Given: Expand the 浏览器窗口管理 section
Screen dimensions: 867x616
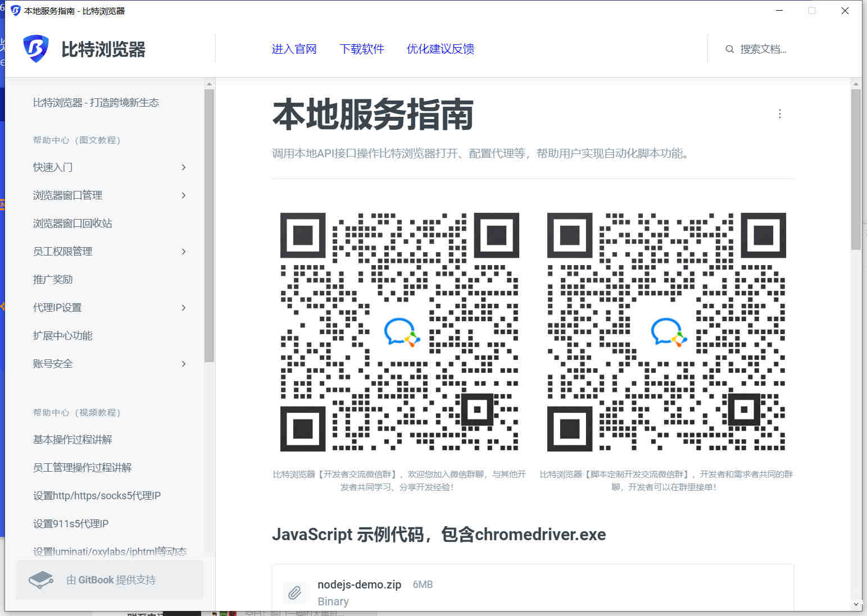Looking at the screenshot, I should click(184, 195).
